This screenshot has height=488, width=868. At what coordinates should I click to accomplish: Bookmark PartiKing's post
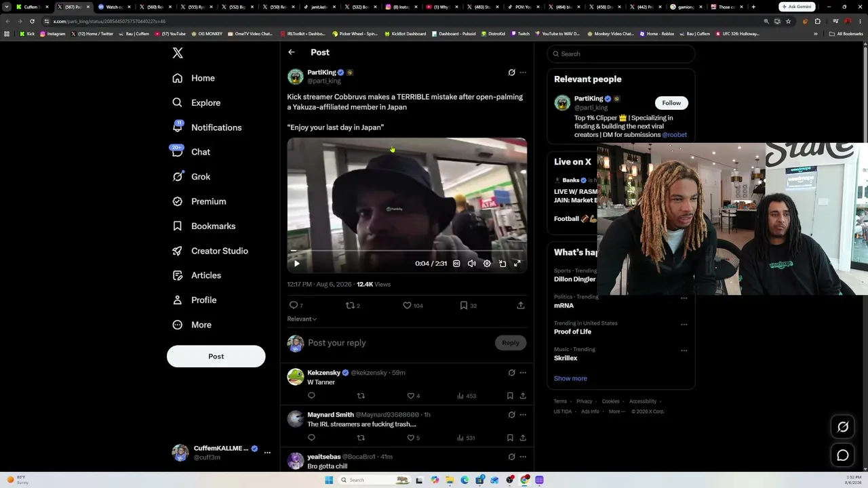point(464,306)
